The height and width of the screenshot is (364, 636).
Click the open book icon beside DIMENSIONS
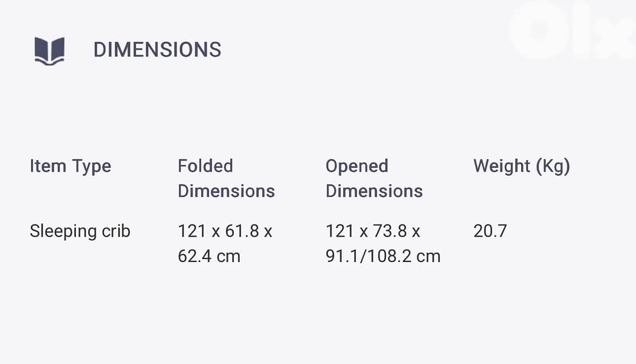click(49, 50)
